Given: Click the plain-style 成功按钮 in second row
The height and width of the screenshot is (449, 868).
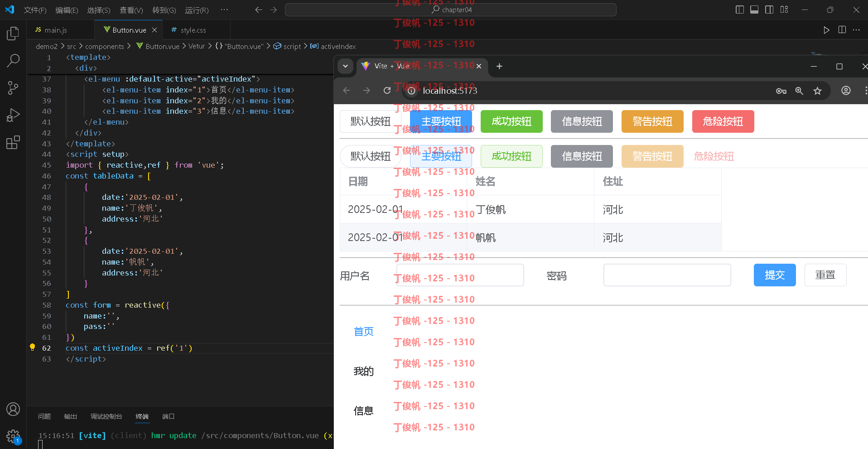Looking at the screenshot, I should (511, 156).
